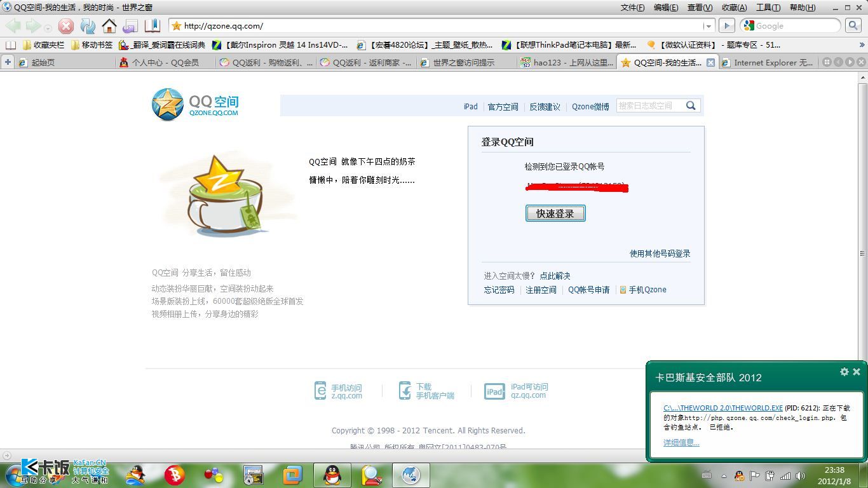Switch to the hao123 tab
This screenshot has height=488, width=868.
[566, 62]
